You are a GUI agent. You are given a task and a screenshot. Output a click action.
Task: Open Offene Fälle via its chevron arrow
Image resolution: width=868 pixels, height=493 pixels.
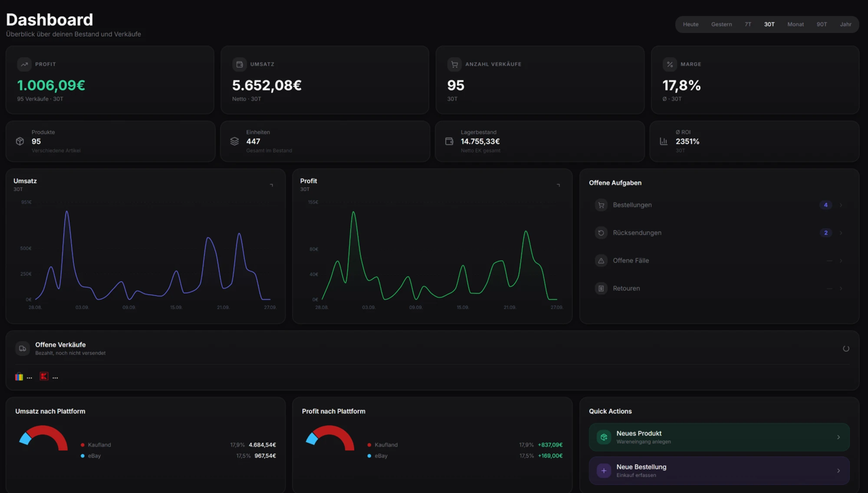click(841, 260)
